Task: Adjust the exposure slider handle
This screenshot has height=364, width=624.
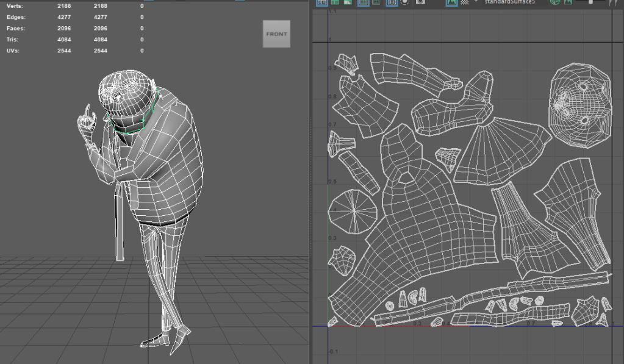Action: (590, 2)
